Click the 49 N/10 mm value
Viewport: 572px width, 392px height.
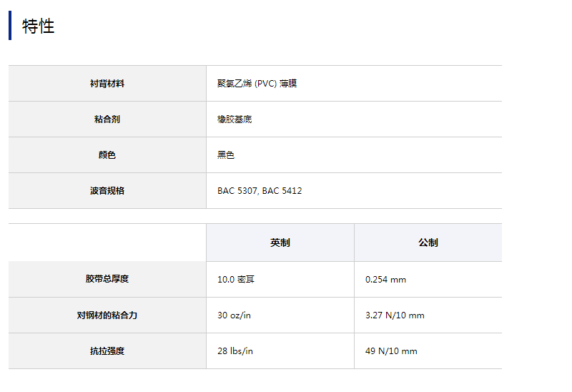tap(391, 351)
